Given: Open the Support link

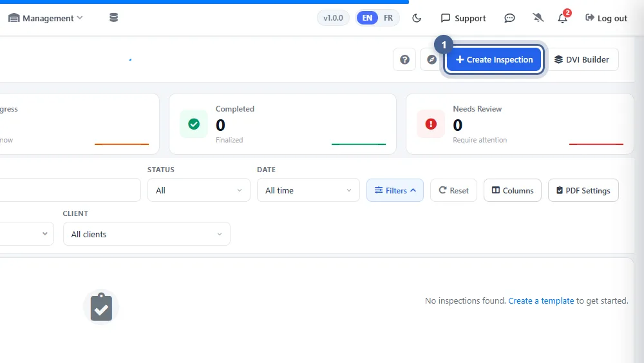Looking at the screenshot, I should pyautogui.click(x=463, y=18).
